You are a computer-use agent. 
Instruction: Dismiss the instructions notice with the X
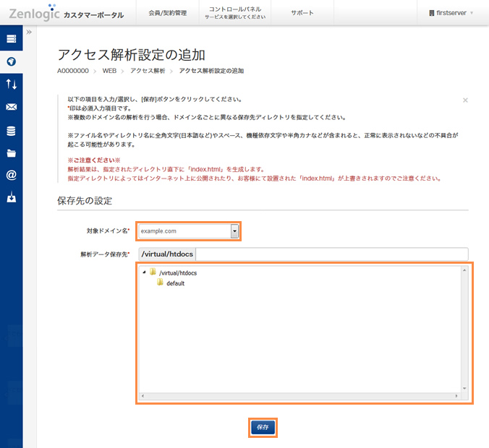click(465, 100)
